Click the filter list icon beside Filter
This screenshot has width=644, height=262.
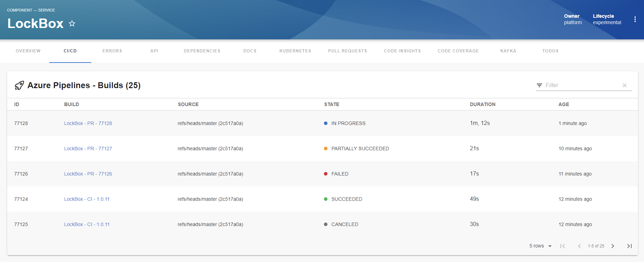(x=539, y=85)
